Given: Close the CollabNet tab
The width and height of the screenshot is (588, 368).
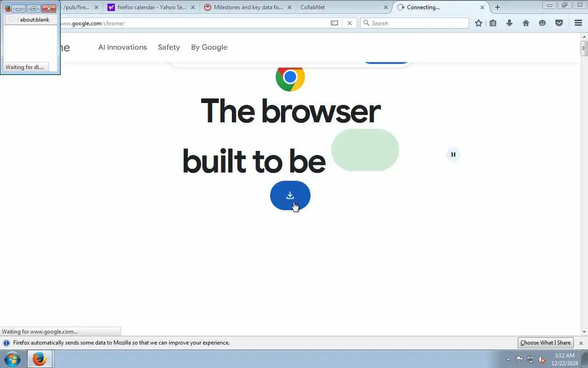Looking at the screenshot, I should (386, 7).
